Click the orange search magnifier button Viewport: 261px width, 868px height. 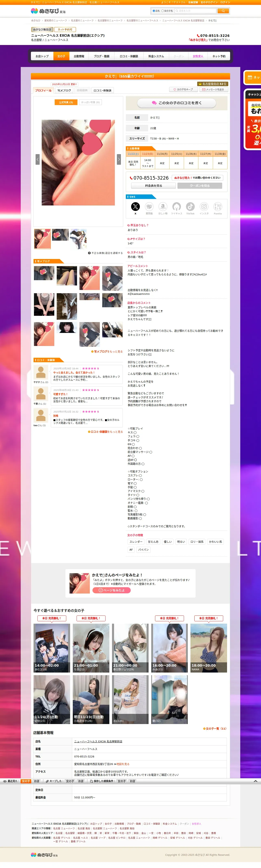(223, 11)
